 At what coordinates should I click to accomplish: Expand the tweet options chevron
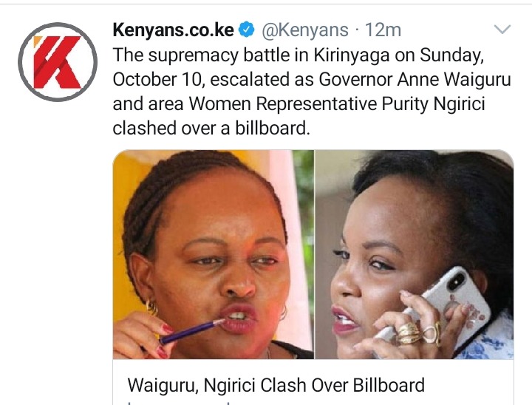tap(502, 30)
